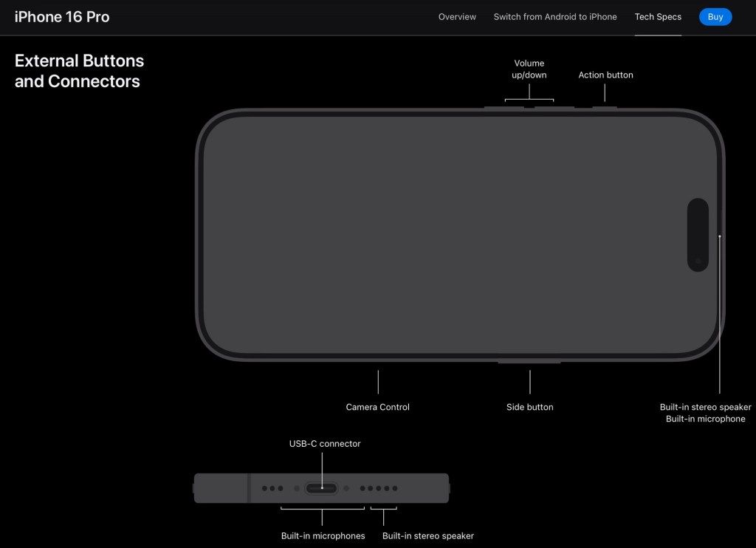
Task: Click the side button on the phone's lower edge
Action: click(529, 361)
